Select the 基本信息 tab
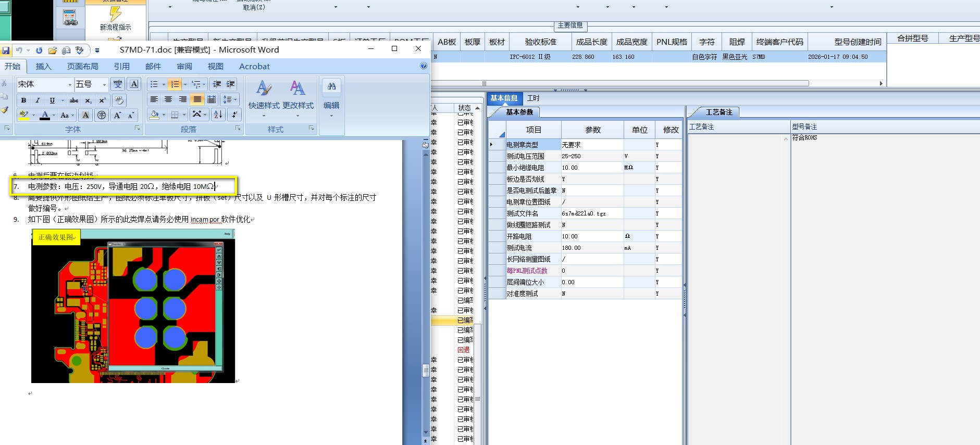 (504, 98)
